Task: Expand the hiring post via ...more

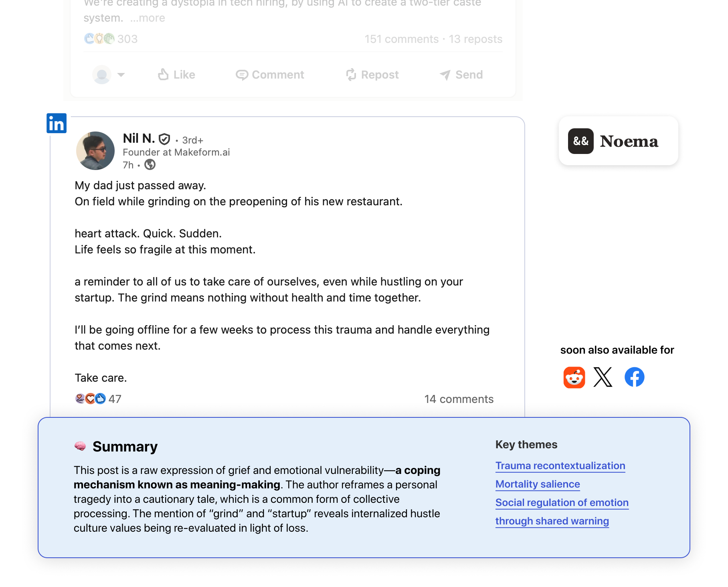Action: click(149, 18)
